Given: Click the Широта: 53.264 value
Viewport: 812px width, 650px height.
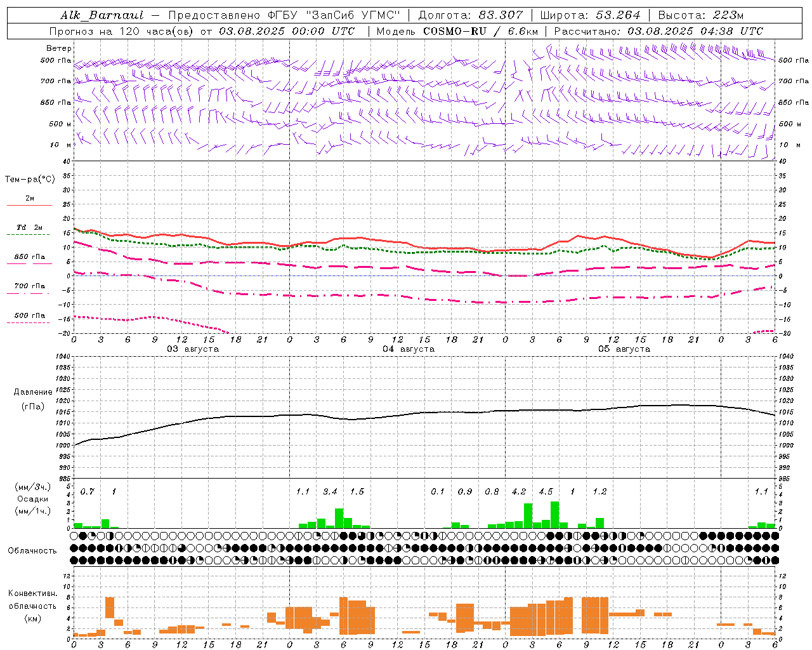Looking at the screenshot, I should 591,15.
